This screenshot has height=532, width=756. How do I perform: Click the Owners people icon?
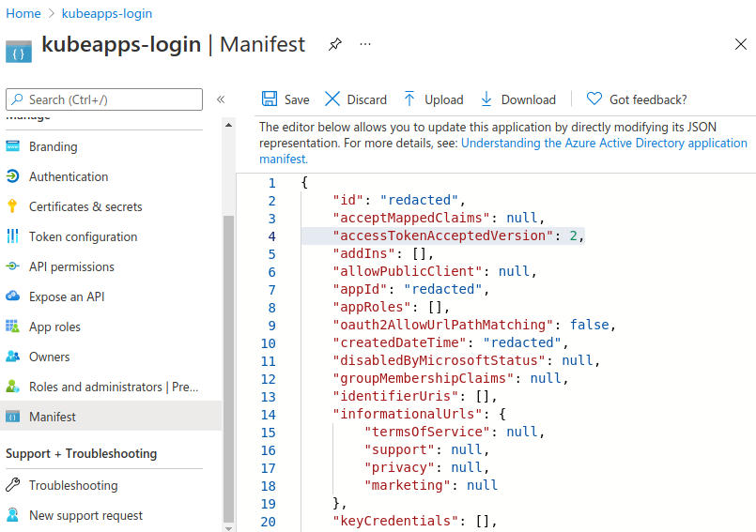point(13,357)
